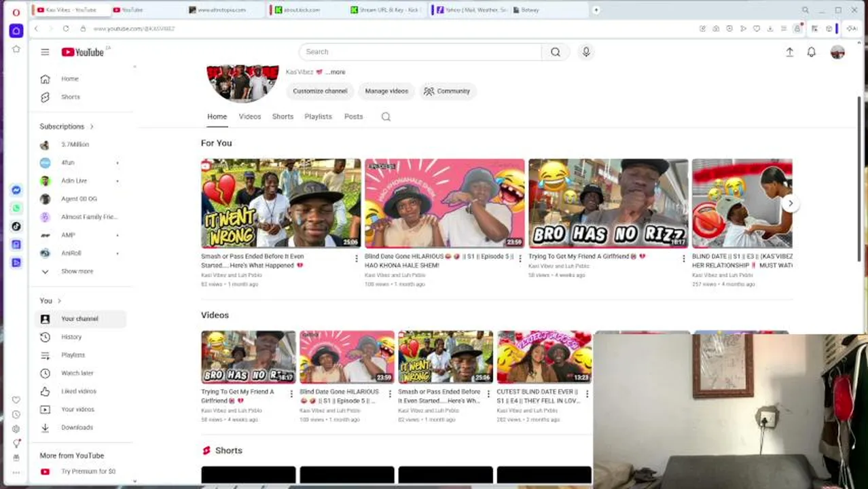Open YouTube notifications bell

click(x=811, y=52)
